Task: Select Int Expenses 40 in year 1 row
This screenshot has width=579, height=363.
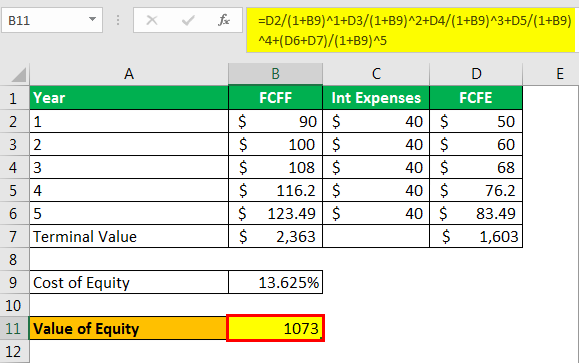Action: pos(376,121)
